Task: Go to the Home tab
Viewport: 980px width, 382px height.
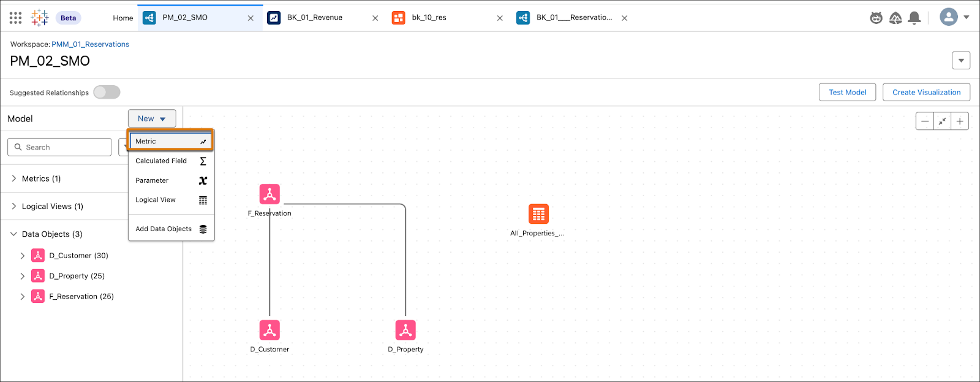Action: pos(123,18)
